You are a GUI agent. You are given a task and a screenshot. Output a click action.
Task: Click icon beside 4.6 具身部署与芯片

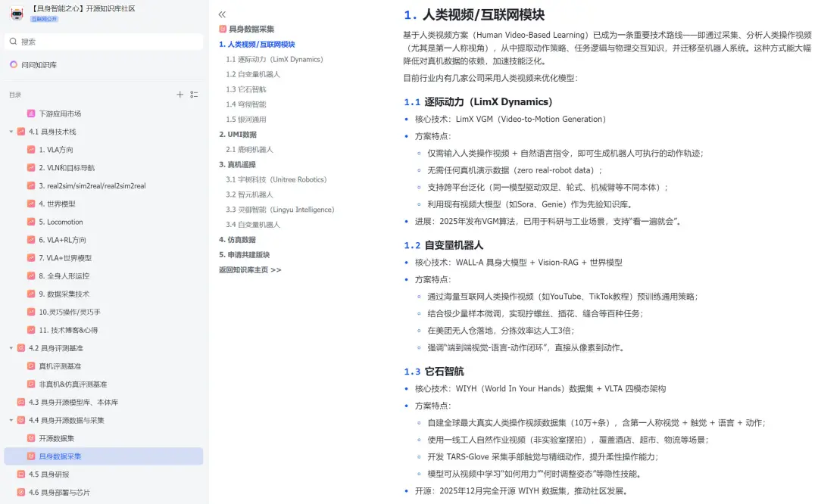(21, 492)
